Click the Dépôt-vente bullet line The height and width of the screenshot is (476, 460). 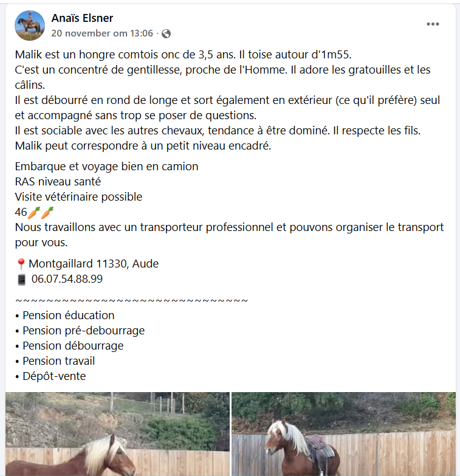54,376
